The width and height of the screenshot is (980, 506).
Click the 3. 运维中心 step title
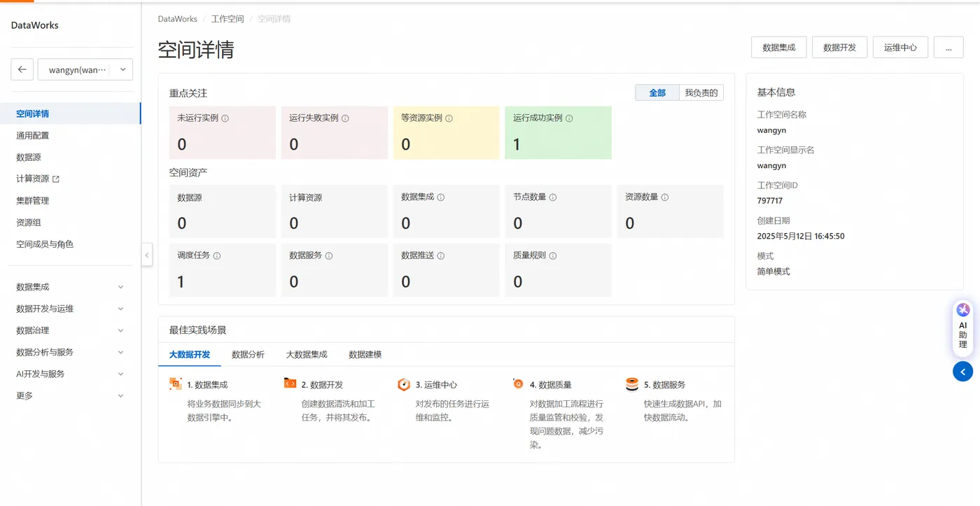coord(436,385)
